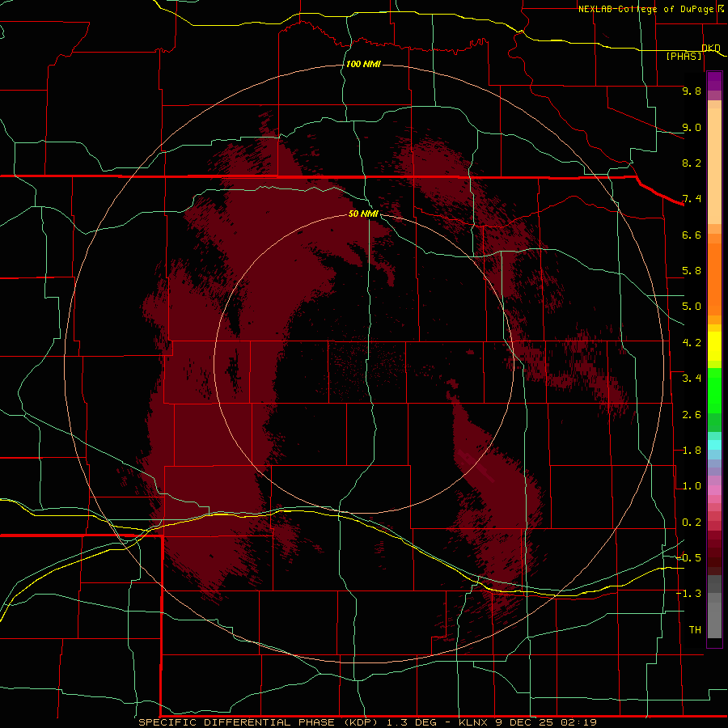
Task: Click the 7.4 color scale value
Action: 692,199
